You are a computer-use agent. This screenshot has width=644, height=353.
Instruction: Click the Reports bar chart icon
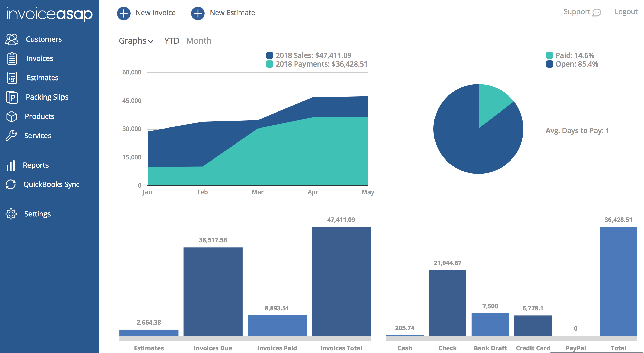[11, 165]
